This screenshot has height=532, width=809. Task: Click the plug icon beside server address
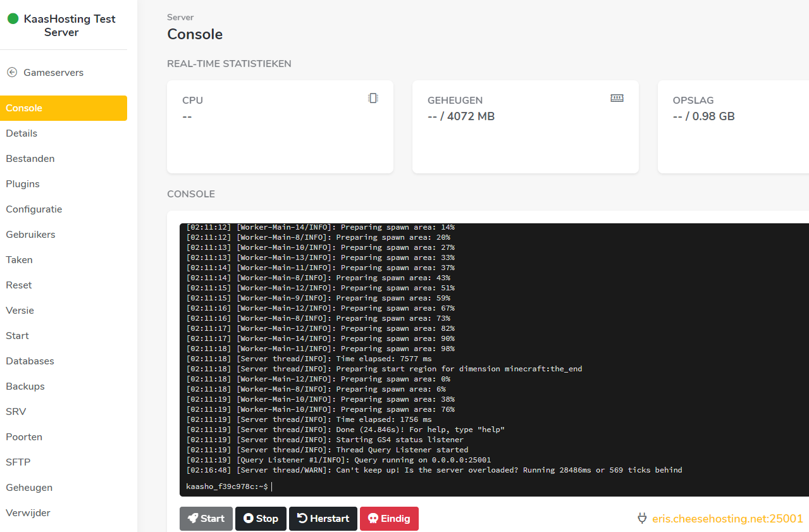click(x=642, y=519)
